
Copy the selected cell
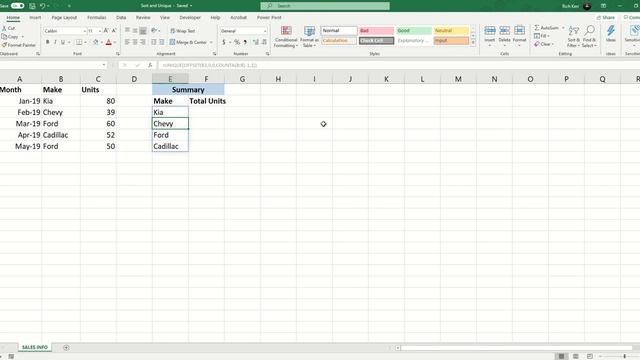pos(10,37)
